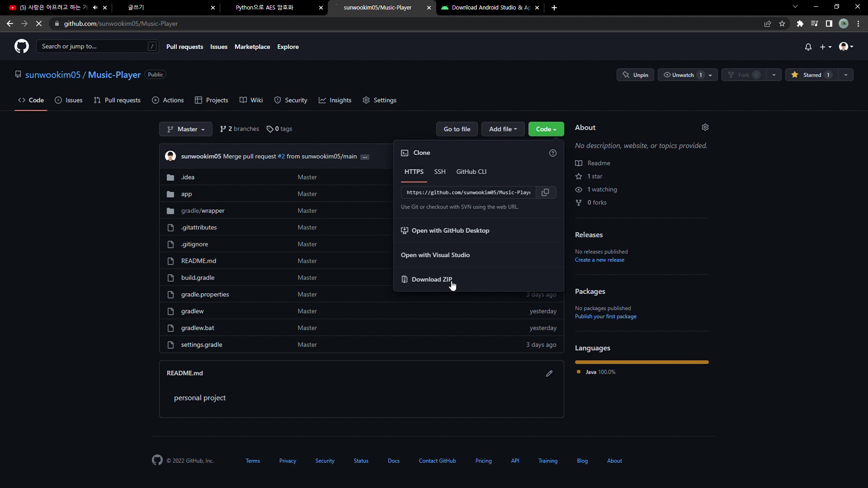Open the Actions repository tab
Image resolution: width=868 pixels, height=488 pixels.
tap(168, 100)
